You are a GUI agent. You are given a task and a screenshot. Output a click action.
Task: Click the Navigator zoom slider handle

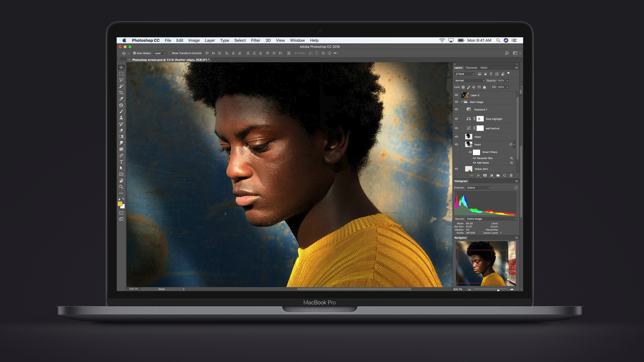498,290
